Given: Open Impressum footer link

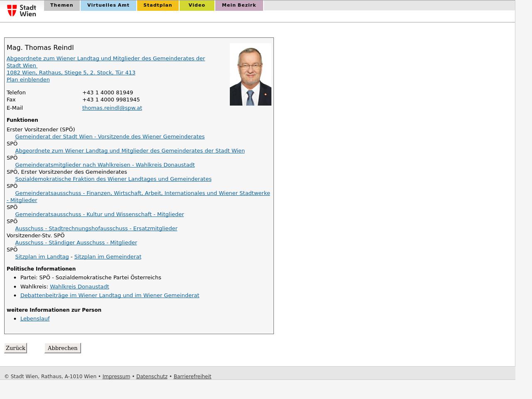Looking at the screenshot, I should [x=116, y=376].
